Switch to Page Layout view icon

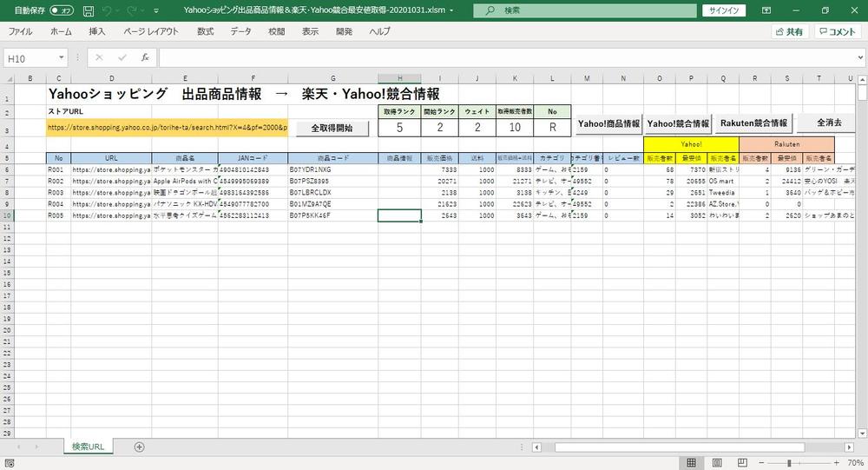click(717, 462)
